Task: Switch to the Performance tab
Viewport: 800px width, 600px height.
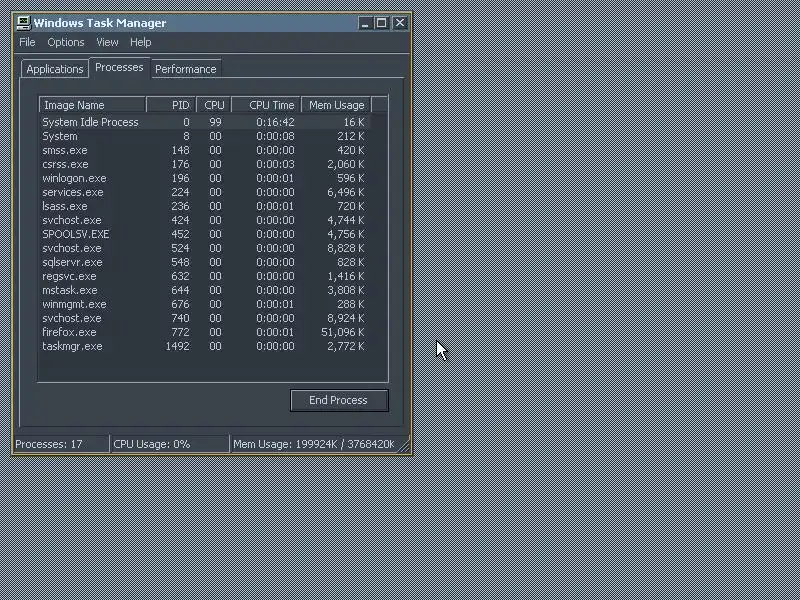Action: 186,69
